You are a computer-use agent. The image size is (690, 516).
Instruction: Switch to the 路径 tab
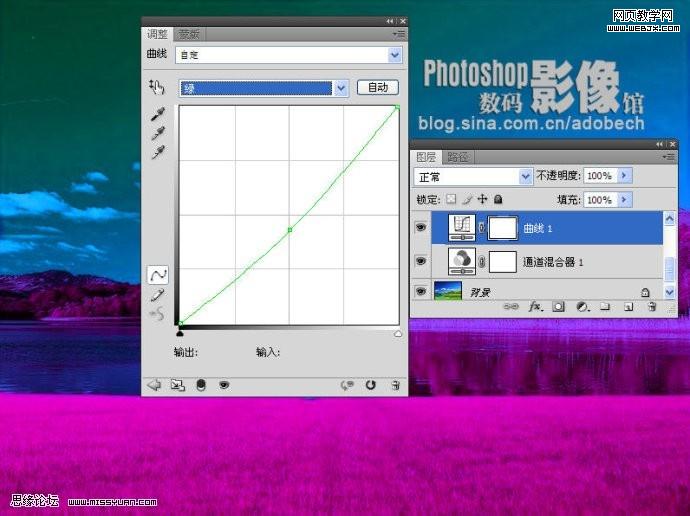[458, 157]
